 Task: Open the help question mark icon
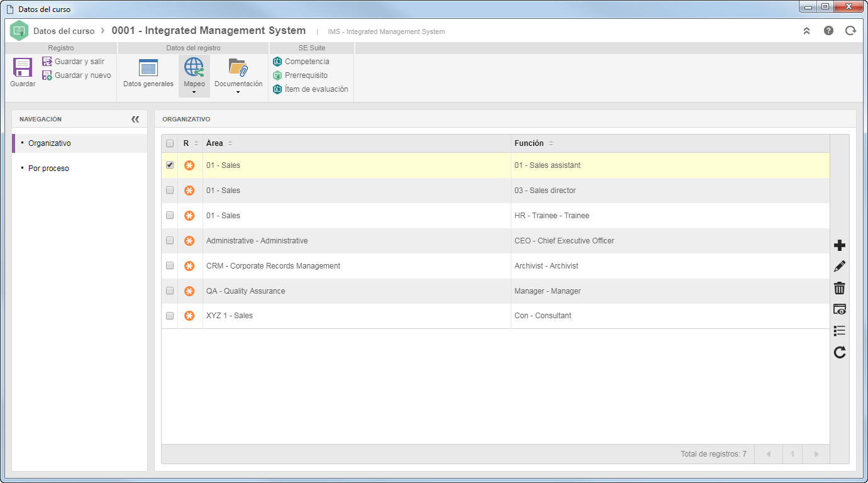(x=828, y=30)
